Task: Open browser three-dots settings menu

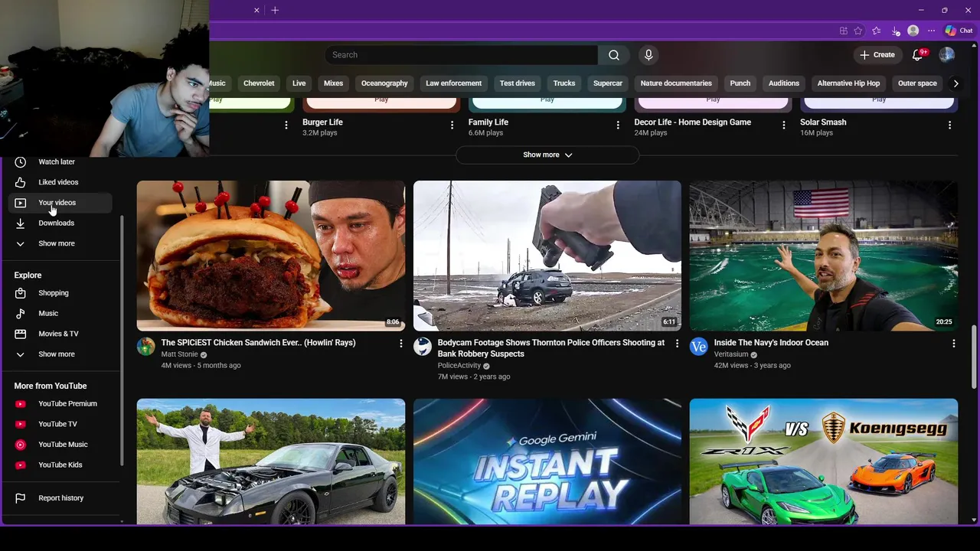Action: pos(931,31)
